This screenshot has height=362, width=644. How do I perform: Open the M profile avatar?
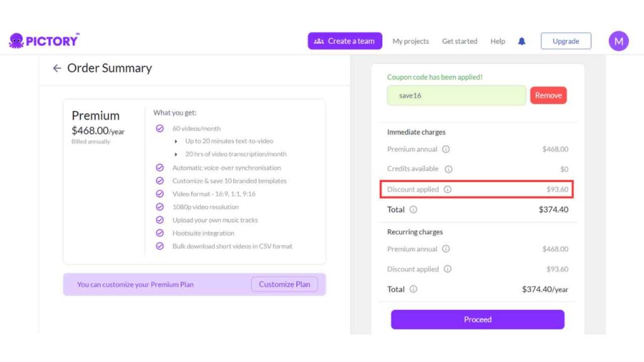click(x=619, y=41)
